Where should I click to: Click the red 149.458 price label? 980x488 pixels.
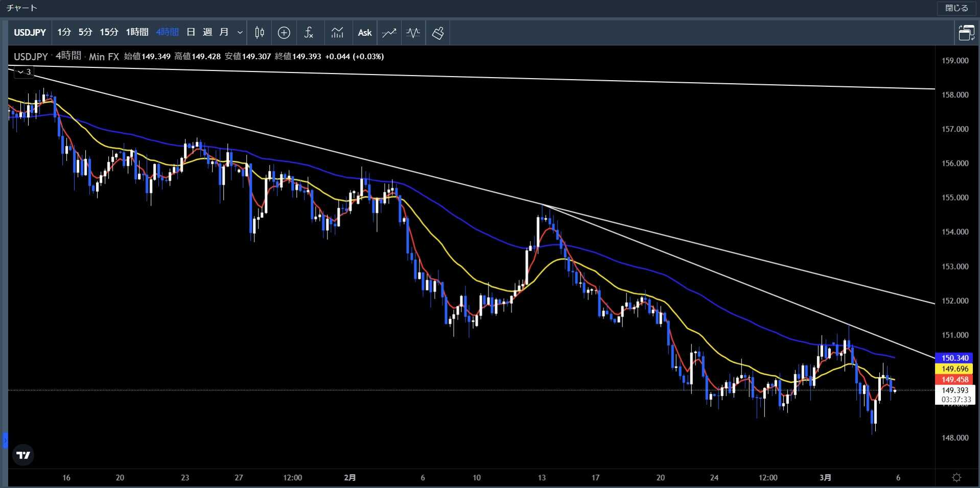(955, 379)
